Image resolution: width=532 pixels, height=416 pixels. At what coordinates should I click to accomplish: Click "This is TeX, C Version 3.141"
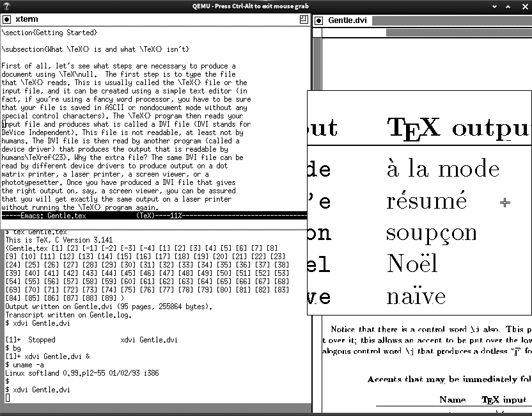point(59,240)
